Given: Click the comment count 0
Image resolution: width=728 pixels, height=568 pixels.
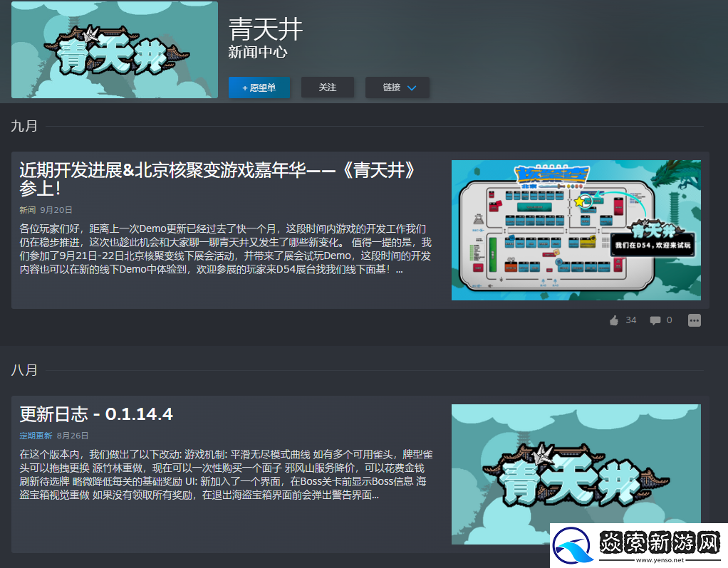Looking at the screenshot, I should 669,320.
